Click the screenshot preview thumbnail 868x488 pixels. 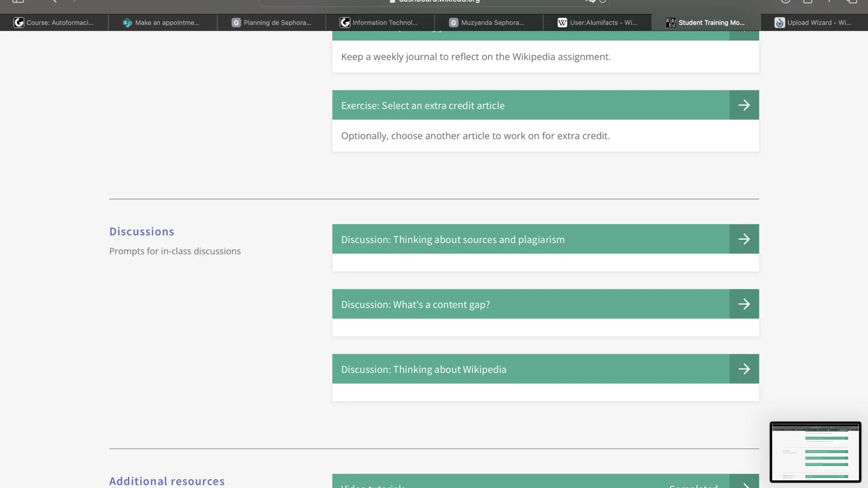pyautogui.click(x=815, y=452)
